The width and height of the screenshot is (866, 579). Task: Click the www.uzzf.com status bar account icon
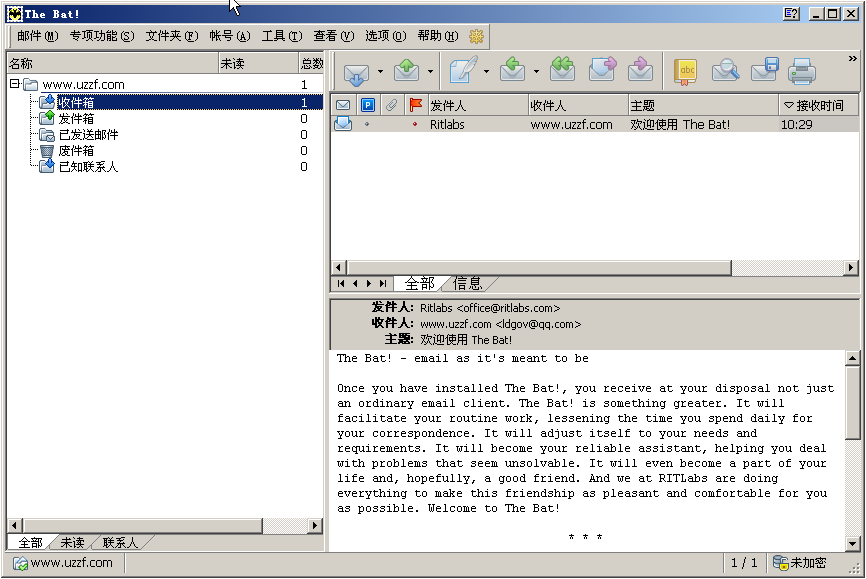tap(20, 563)
